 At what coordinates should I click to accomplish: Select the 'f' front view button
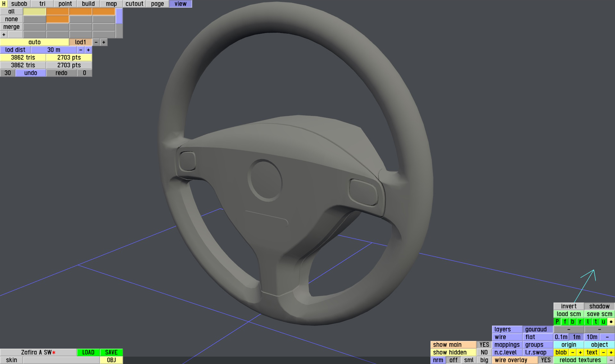coord(565,322)
